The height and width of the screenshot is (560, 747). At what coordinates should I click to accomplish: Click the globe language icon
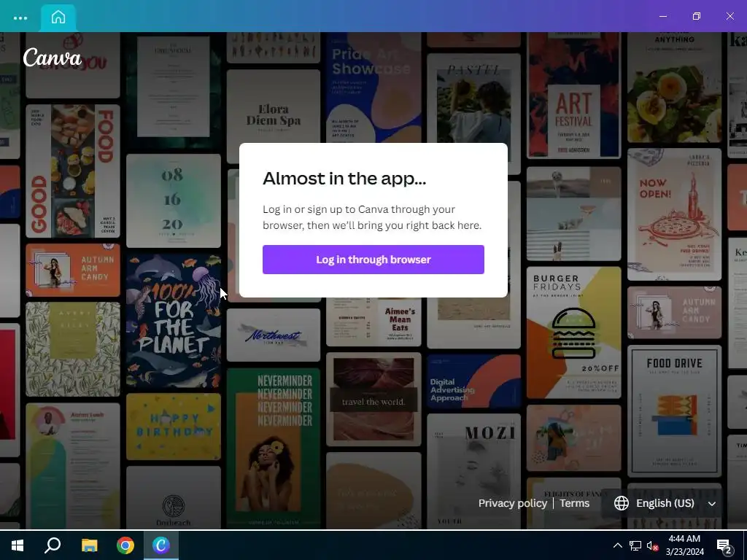pos(622,503)
